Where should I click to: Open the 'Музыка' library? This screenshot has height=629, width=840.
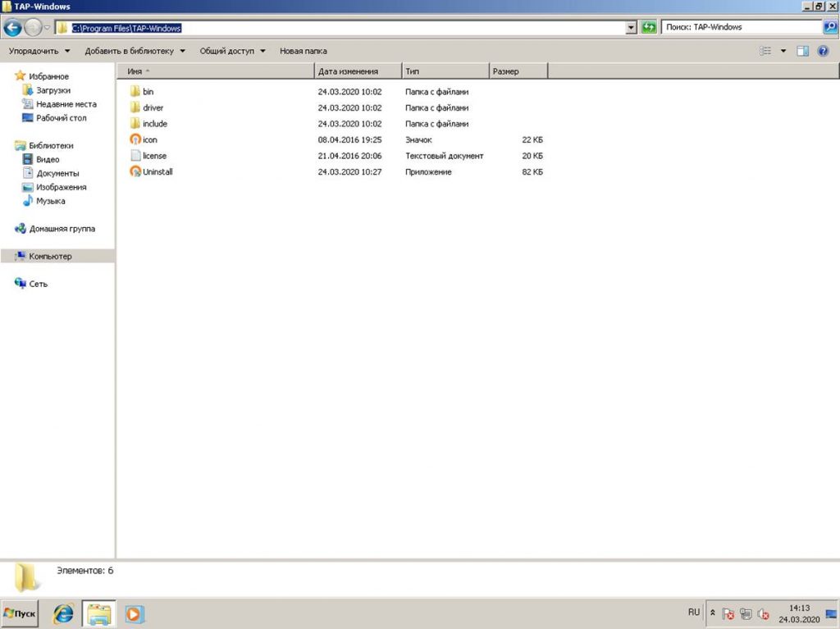point(44,201)
